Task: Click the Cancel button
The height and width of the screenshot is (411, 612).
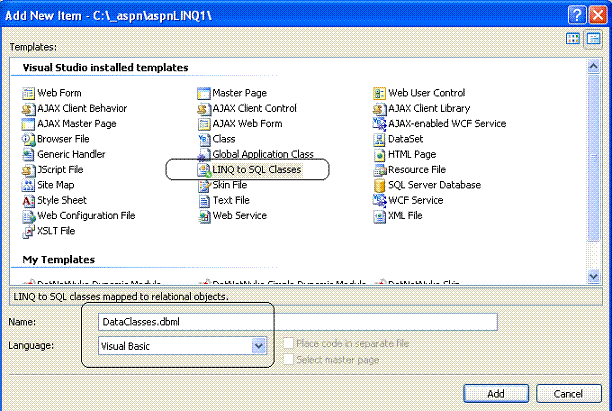Action: click(569, 393)
